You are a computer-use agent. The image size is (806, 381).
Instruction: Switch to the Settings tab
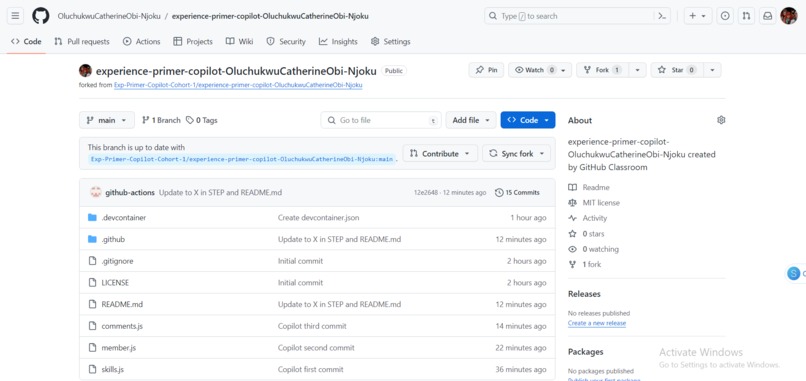point(391,42)
